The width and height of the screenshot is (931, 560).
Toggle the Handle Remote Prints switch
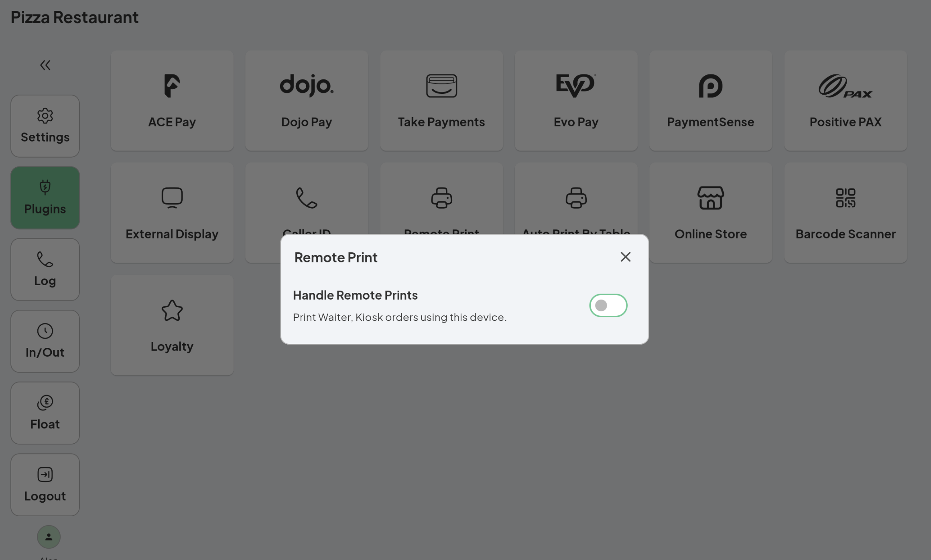pyautogui.click(x=608, y=305)
